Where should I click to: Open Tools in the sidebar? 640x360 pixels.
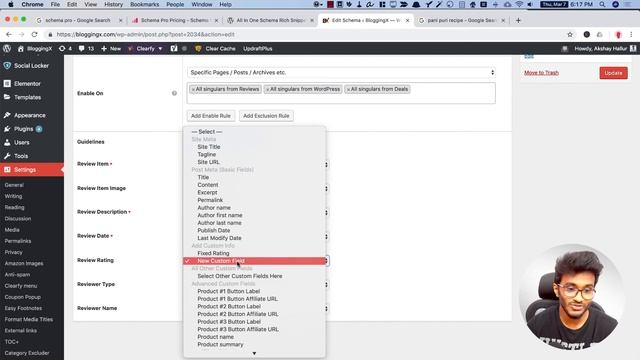click(21, 156)
